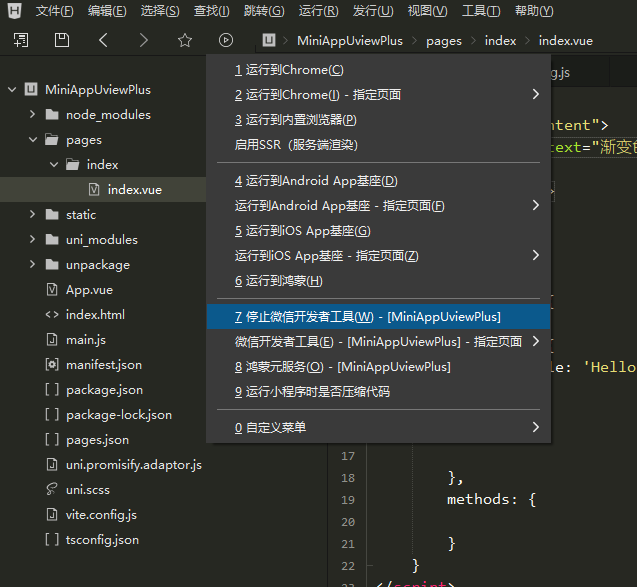637x587 pixels.
Task: Expand the uni_modules folder arrow
Action: tap(32, 239)
